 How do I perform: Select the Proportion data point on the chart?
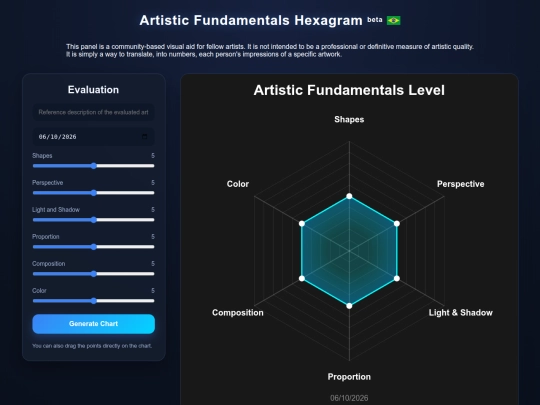coord(349,306)
